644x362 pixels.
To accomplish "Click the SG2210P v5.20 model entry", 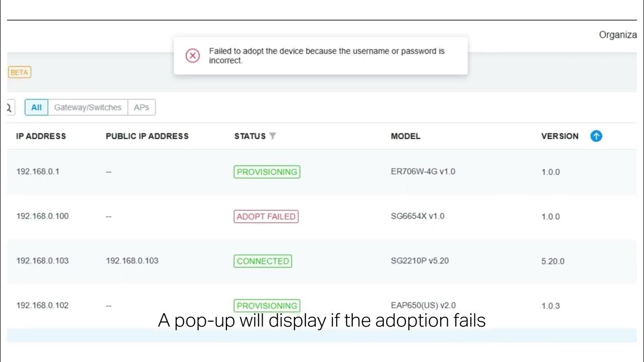I will 420,261.
